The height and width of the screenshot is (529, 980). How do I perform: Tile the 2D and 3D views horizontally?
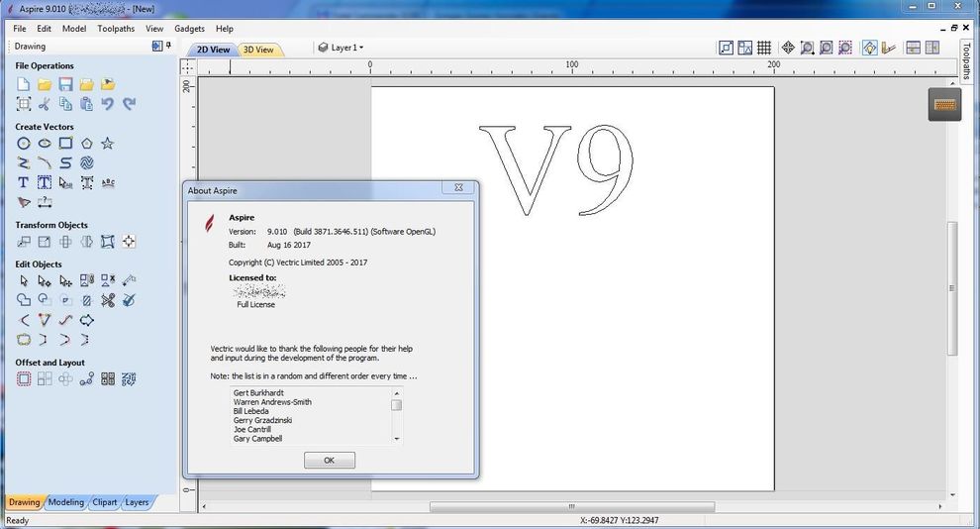913,48
